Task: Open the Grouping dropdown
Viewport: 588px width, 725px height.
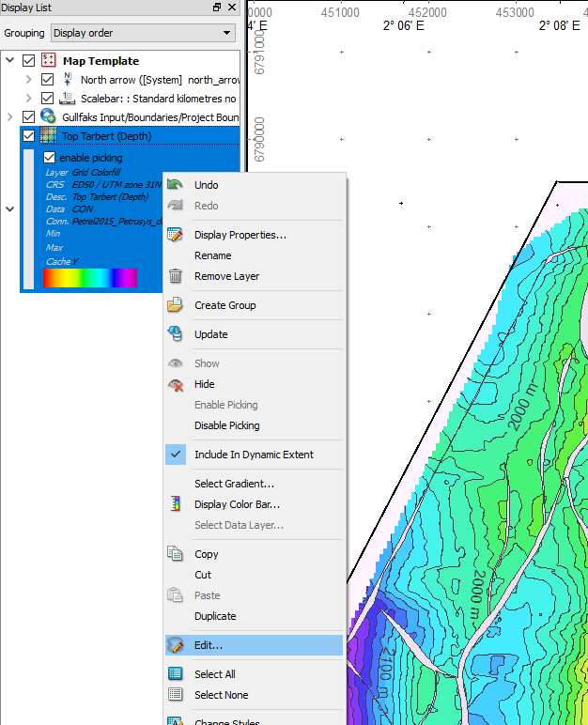Action: pyautogui.click(x=143, y=33)
